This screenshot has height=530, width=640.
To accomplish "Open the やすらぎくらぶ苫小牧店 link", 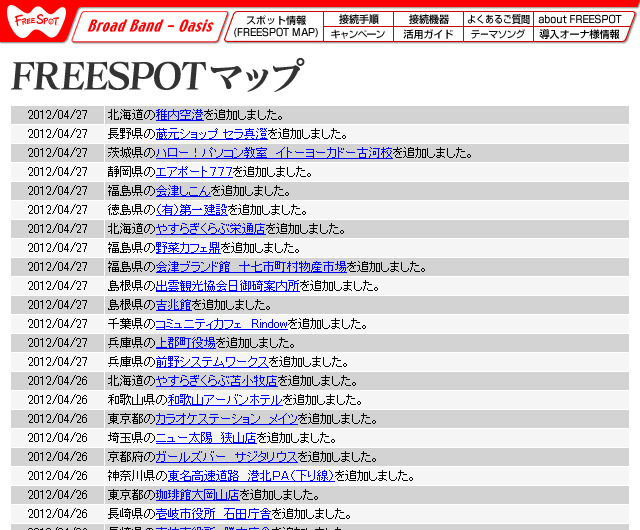I will coord(216,381).
